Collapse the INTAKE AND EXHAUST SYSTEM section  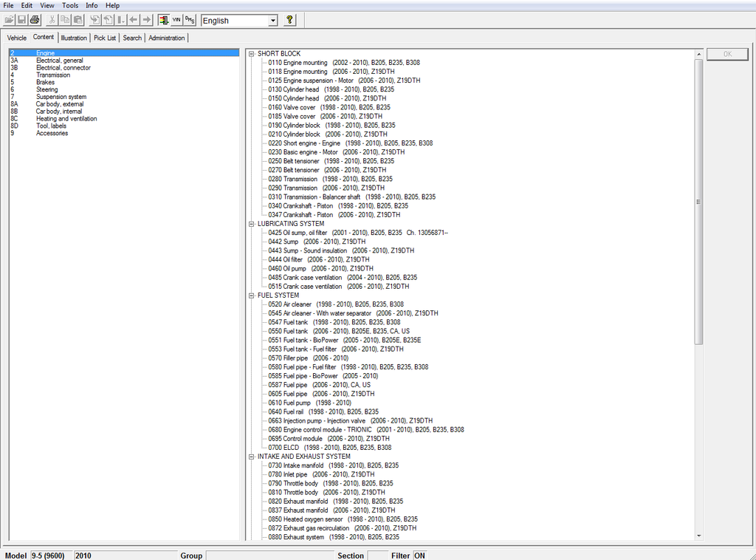click(x=252, y=457)
